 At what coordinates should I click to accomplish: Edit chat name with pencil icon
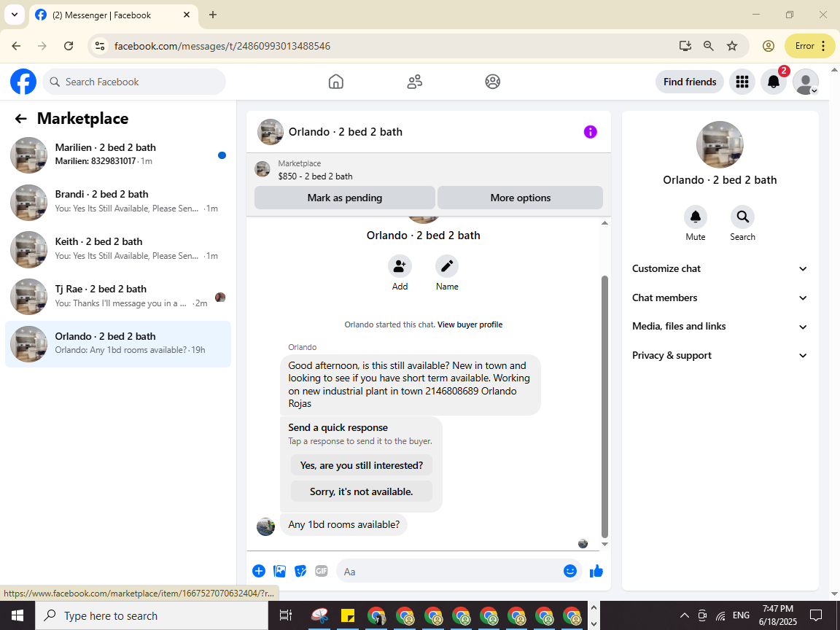[447, 266]
